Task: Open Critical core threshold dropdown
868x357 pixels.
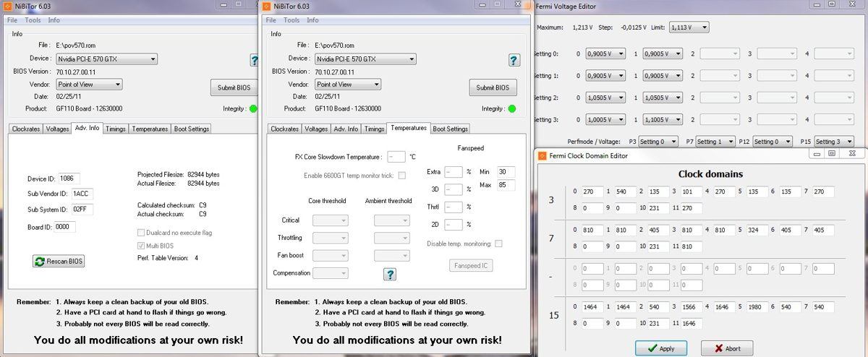Action: tap(330, 220)
